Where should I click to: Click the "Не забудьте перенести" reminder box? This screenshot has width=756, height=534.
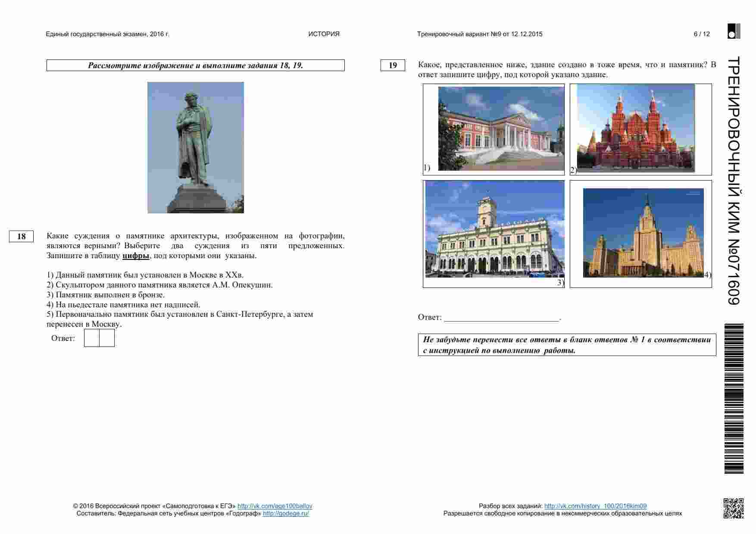tap(567, 345)
